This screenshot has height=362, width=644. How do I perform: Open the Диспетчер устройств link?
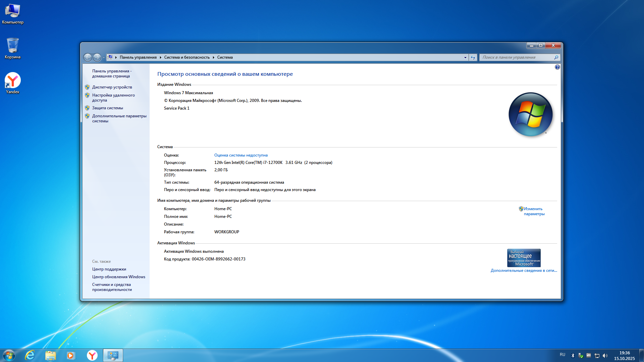pos(112,87)
